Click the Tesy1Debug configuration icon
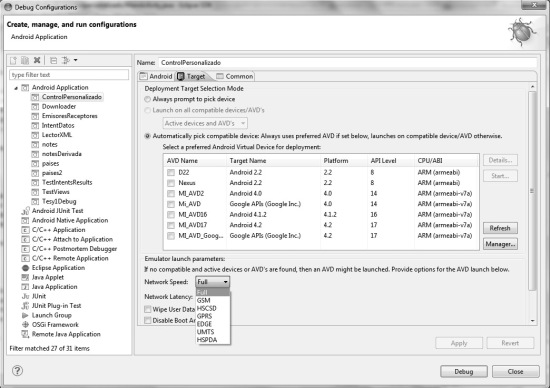This screenshot has height=388, width=550. (35, 201)
